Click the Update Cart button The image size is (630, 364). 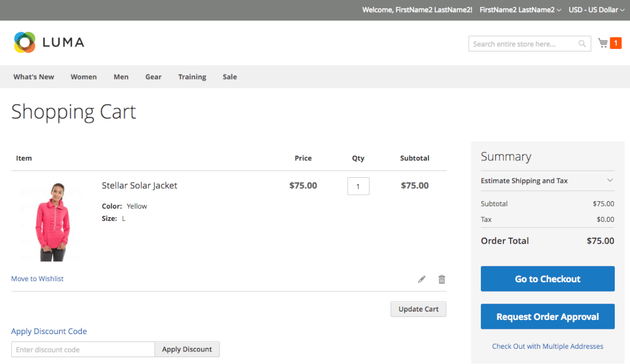point(418,309)
